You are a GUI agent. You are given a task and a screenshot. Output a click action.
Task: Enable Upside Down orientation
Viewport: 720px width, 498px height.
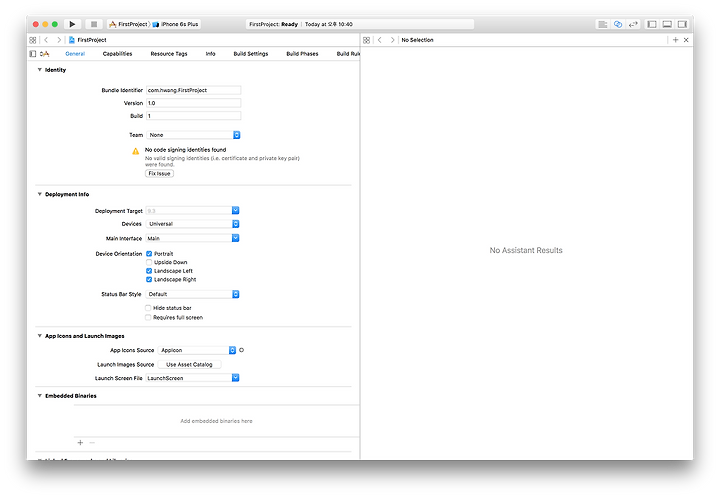coord(149,262)
